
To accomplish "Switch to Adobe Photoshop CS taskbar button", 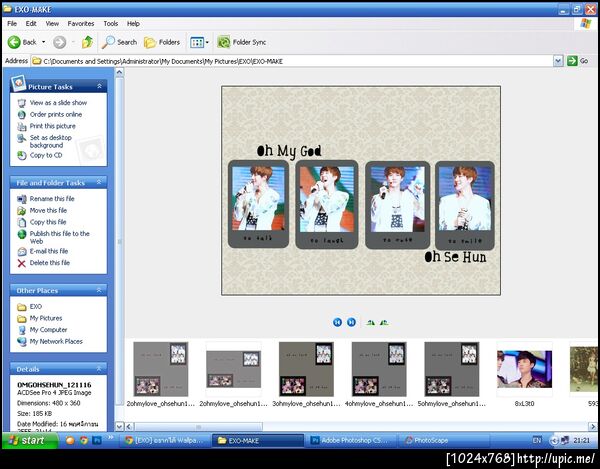I will 351,441.
